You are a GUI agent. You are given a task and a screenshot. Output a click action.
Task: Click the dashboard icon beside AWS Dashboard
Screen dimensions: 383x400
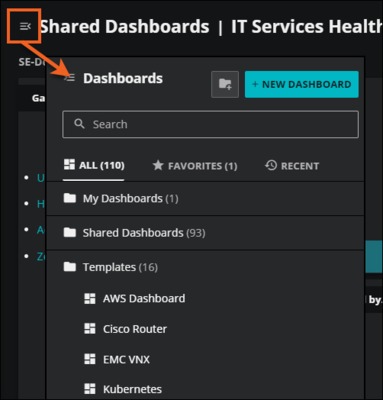pos(90,299)
